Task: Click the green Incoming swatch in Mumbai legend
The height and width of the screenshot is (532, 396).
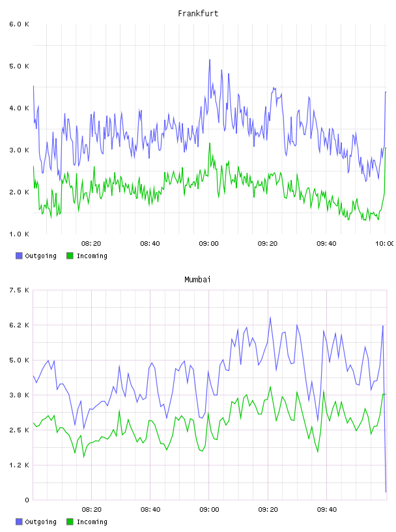Action: click(70, 522)
